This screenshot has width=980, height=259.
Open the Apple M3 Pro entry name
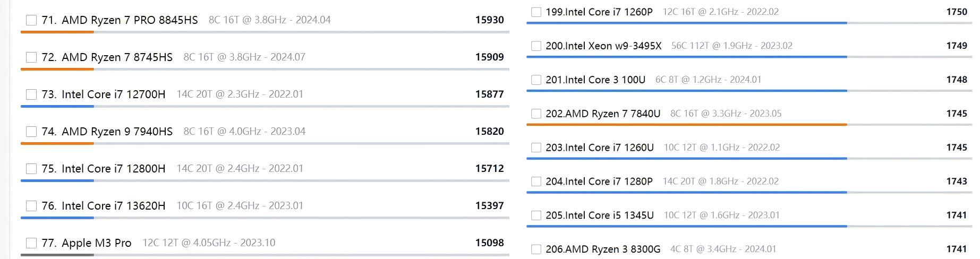96,243
